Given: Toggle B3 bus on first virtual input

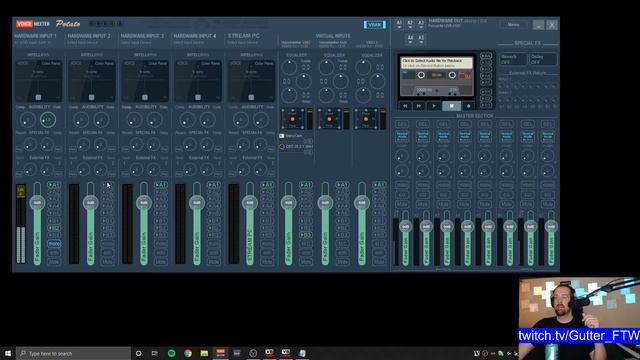Looking at the screenshot, I should point(305,235).
